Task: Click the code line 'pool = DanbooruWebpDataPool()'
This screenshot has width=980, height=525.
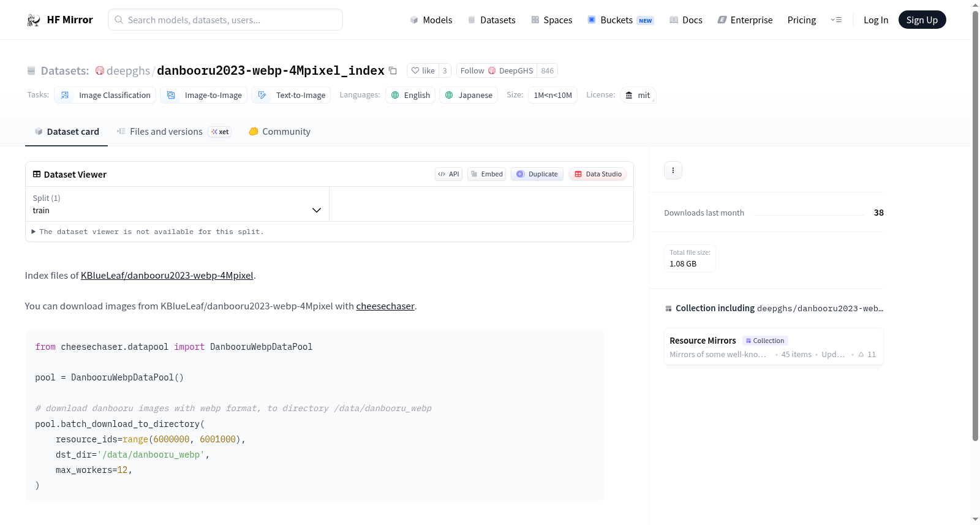Action: (x=110, y=378)
